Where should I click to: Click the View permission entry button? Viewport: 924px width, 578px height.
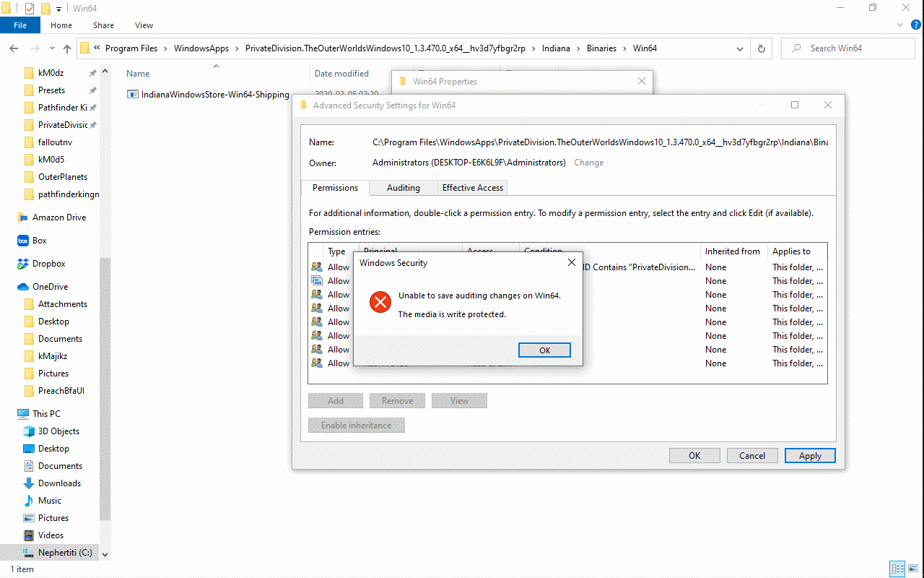[459, 401]
